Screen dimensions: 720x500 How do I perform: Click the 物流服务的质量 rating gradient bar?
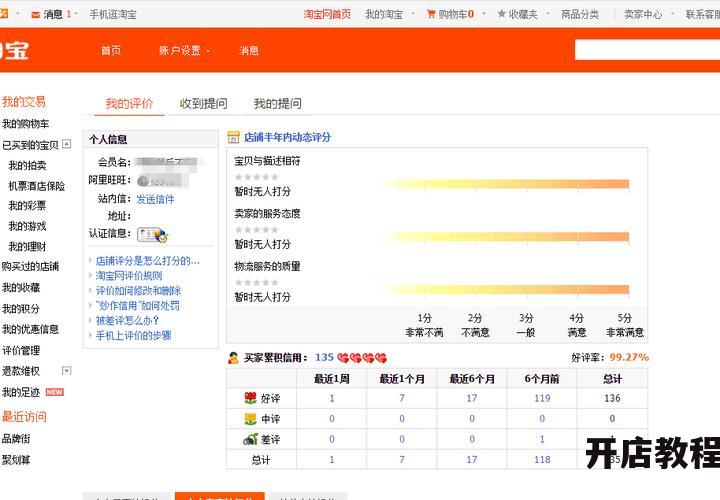pyautogui.click(x=503, y=289)
